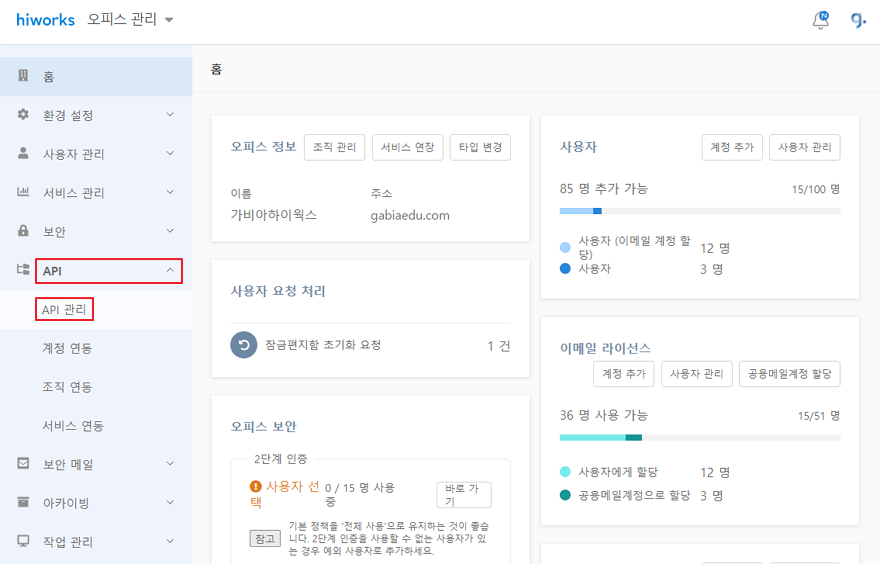Click 사용자 관리 in 이메일 라이선스 card

[696, 374]
